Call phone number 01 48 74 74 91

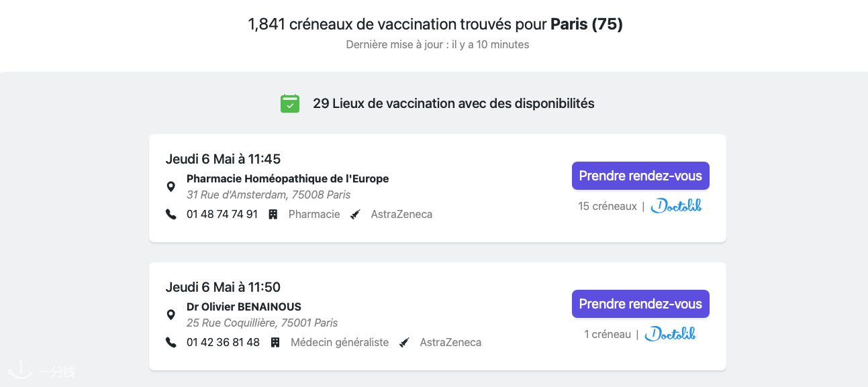pyautogui.click(x=222, y=215)
